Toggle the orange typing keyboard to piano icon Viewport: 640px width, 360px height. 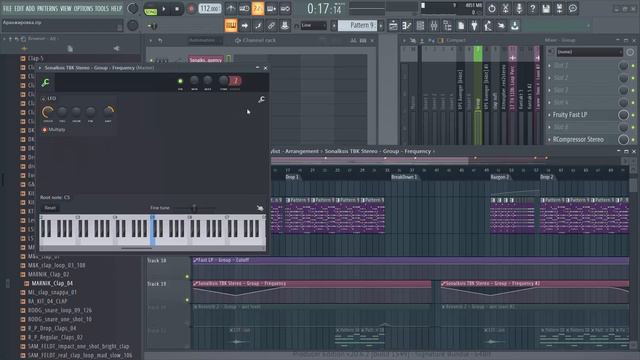point(231,25)
